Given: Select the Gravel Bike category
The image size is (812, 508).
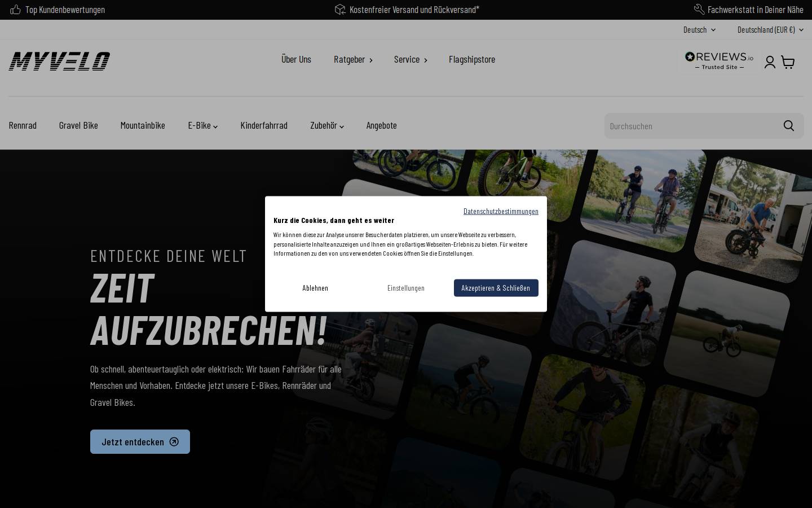Looking at the screenshot, I should (x=78, y=125).
